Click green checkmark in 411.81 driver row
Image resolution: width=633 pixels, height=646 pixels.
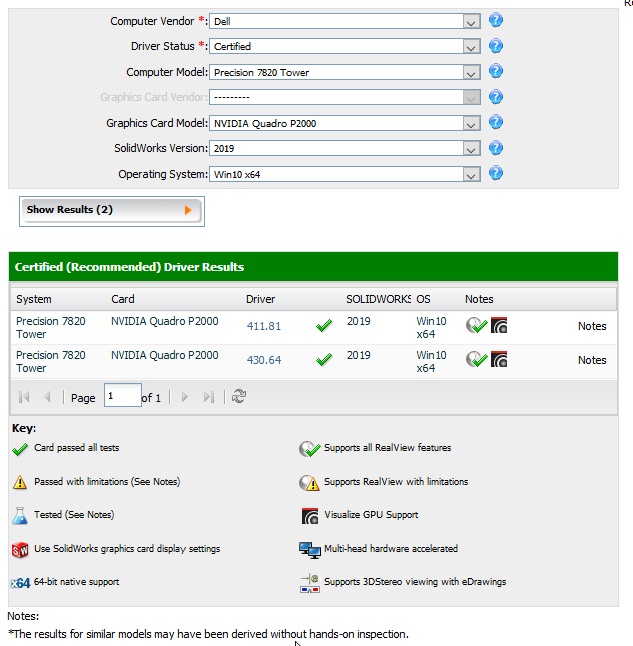click(324, 325)
